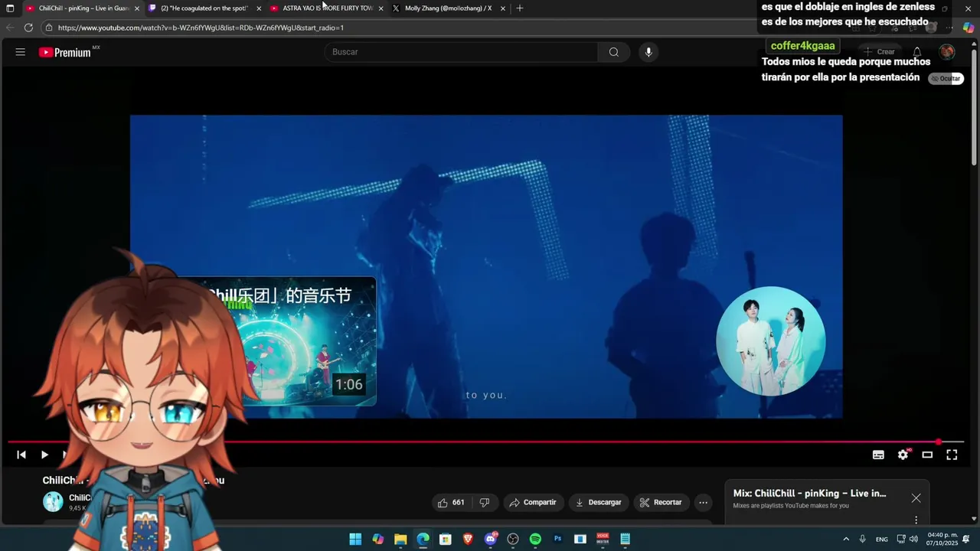Activate voice search microphone

pos(648,52)
